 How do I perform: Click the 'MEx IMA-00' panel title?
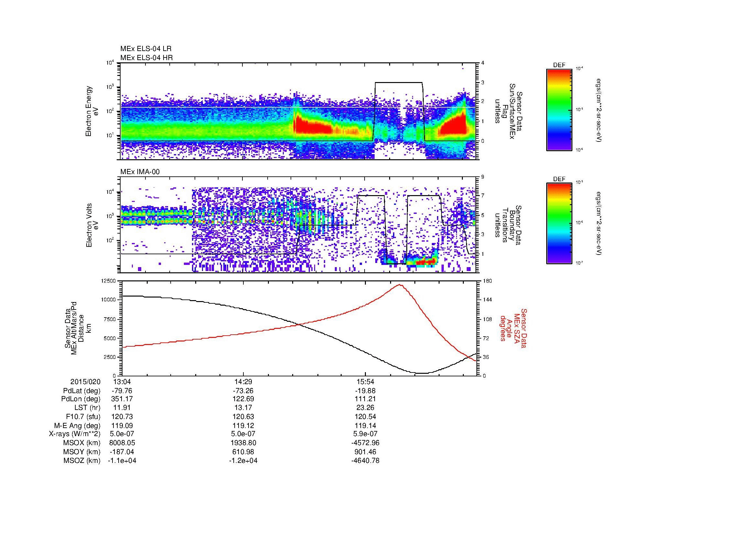[140, 172]
